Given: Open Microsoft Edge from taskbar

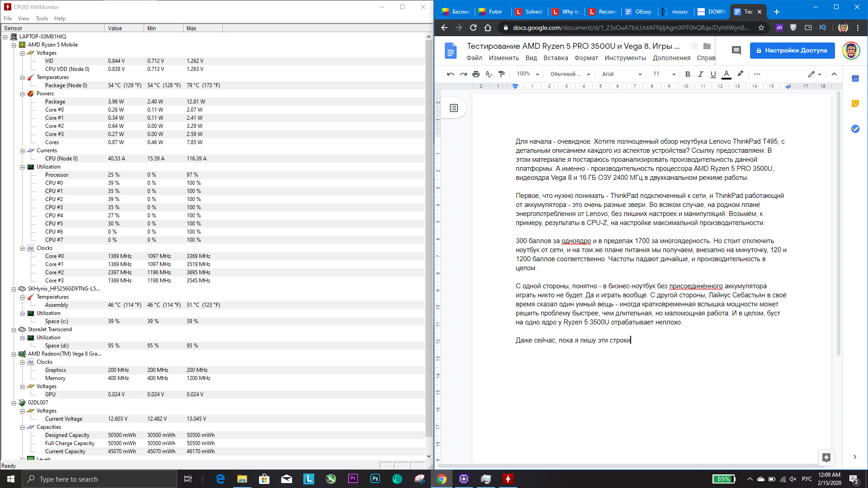Looking at the screenshot, I should coord(220,479).
